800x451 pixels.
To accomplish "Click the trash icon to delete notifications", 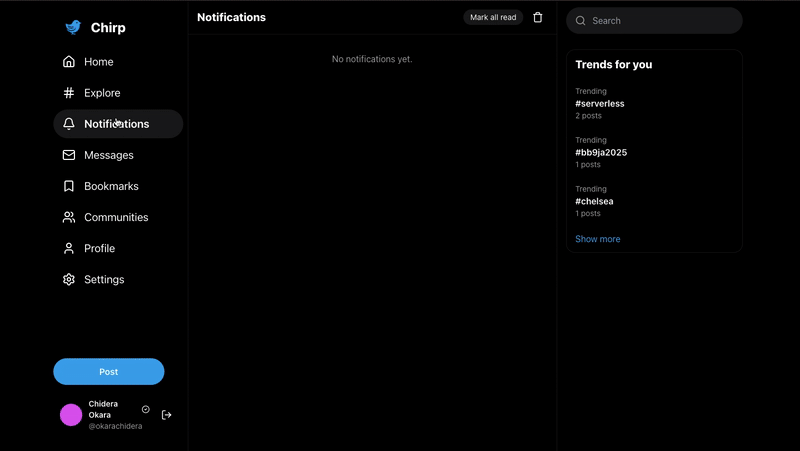I will coord(538,18).
